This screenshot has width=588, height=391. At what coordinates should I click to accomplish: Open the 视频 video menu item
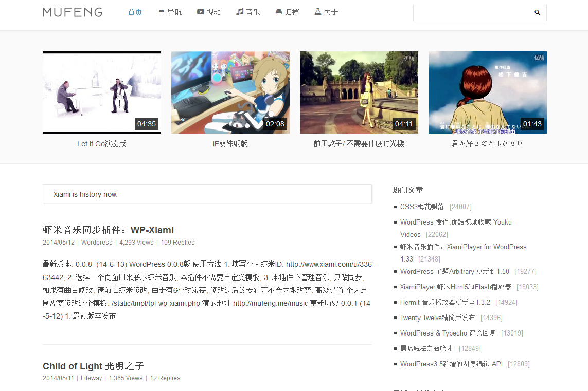[209, 12]
